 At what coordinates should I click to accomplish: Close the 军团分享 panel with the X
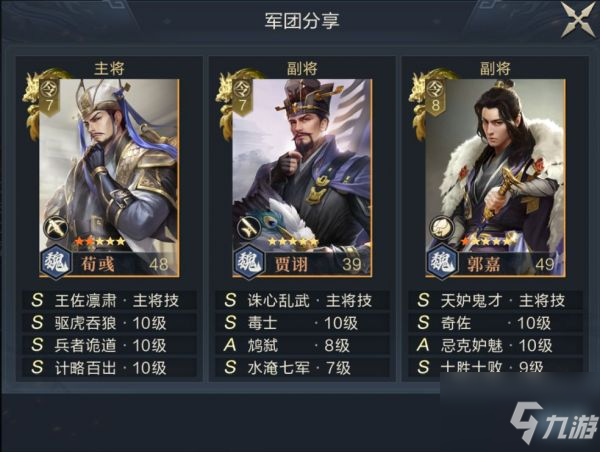coord(580,20)
